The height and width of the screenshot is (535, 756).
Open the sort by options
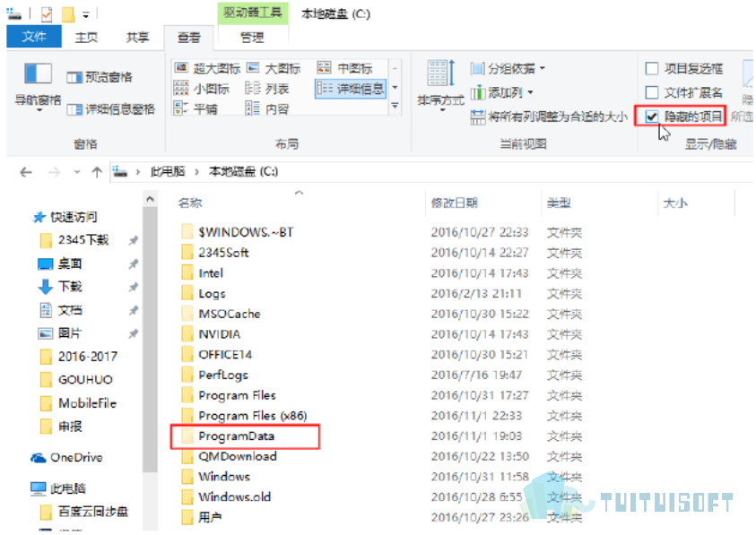440,86
